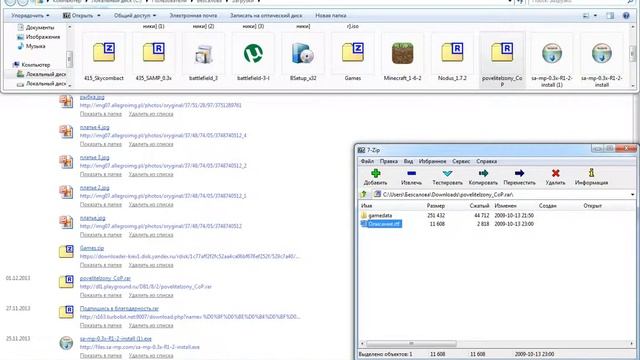Click the Информация (Info) icon in 7-Zip
Image resolution: width=640 pixels, height=360 pixels.
591,173
